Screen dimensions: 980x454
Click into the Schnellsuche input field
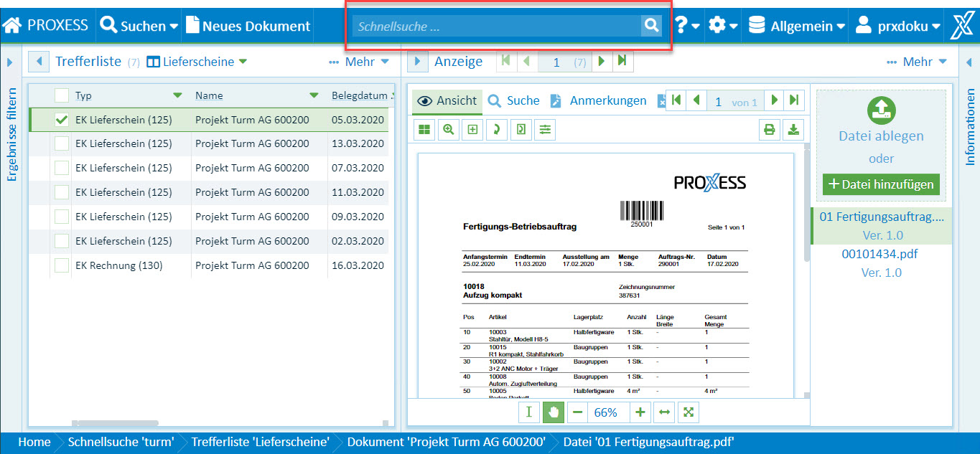coord(496,27)
